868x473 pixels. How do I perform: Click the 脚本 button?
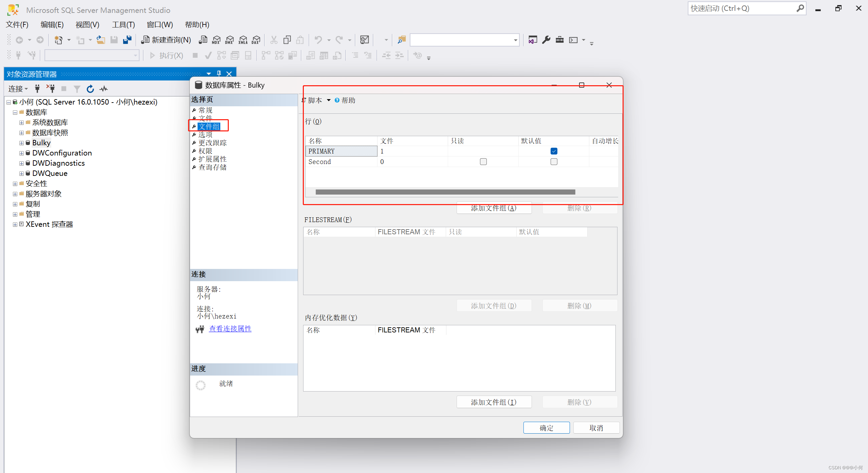click(312, 100)
